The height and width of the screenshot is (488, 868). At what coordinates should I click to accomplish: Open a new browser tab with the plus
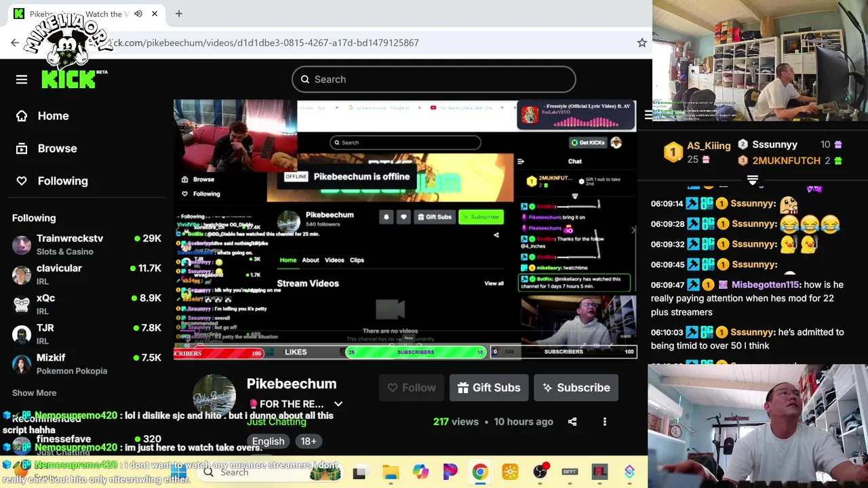[x=179, y=14]
